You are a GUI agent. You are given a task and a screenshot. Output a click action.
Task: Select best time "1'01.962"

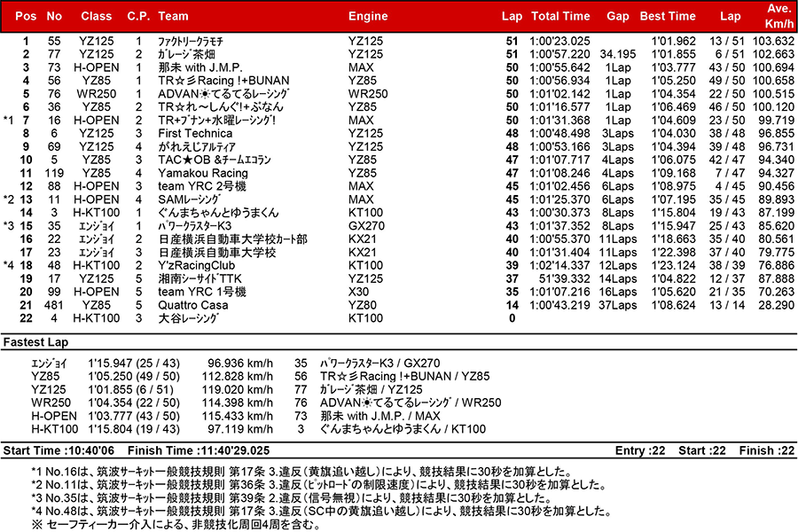(674, 42)
